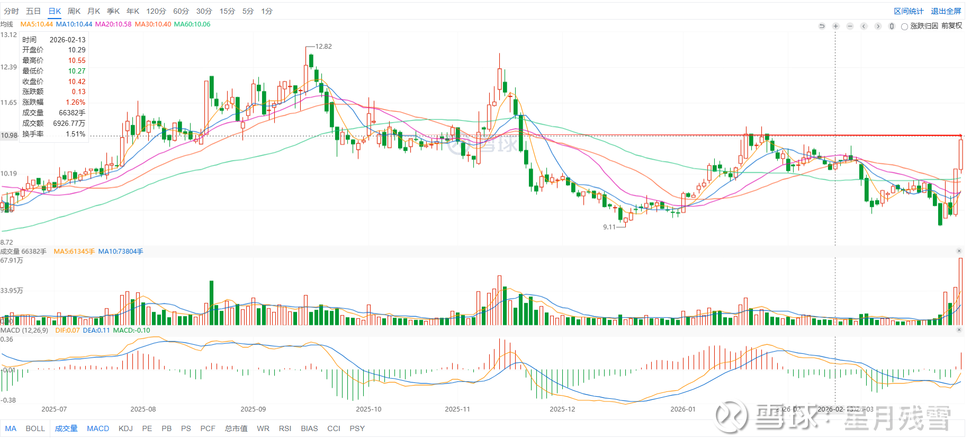Select the PS indicator
The image size is (980, 448).
tap(186, 428)
